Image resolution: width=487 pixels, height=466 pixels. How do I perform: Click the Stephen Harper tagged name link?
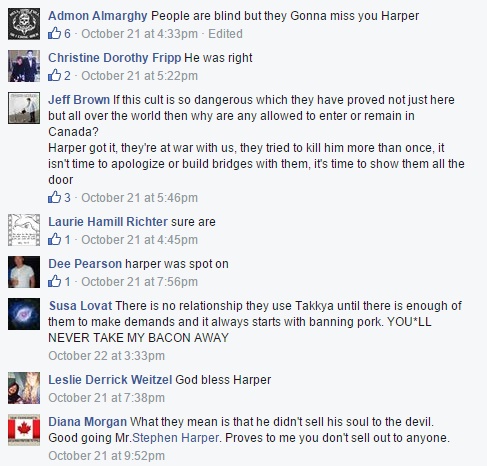pos(176,438)
